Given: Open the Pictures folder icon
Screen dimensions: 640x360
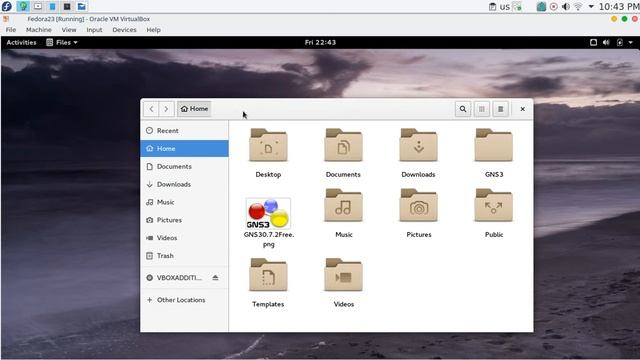Looking at the screenshot, I should [x=418, y=205].
